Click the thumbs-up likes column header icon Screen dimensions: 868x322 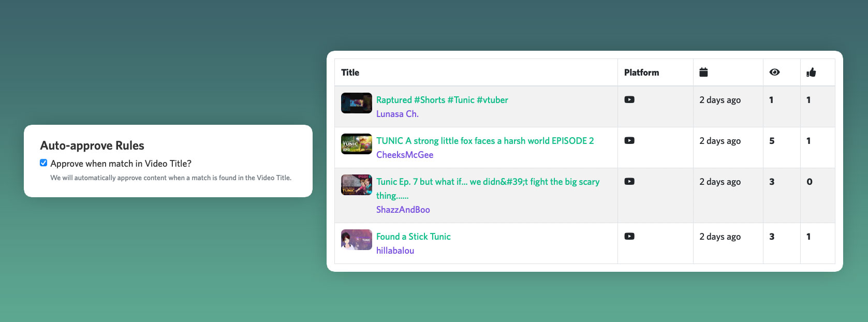[x=811, y=72]
